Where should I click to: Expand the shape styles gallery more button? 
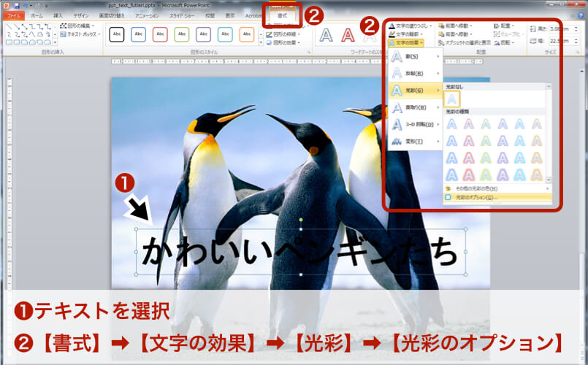261,43
